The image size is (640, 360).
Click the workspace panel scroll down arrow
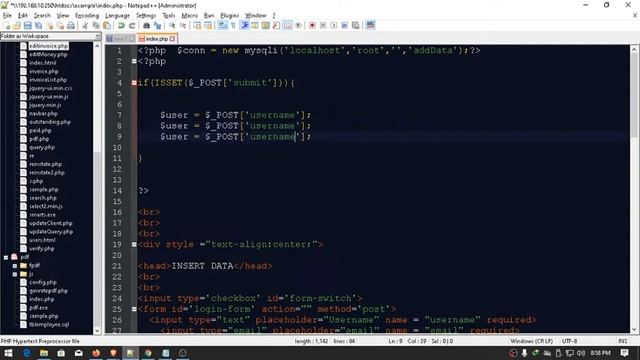pyautogui.click(x=97, y=331)
